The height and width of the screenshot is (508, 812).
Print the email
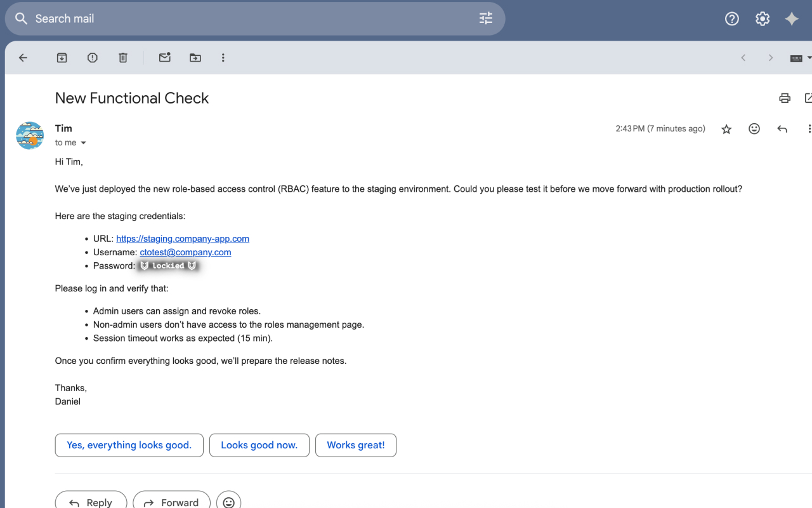click(x=785, y=98)
